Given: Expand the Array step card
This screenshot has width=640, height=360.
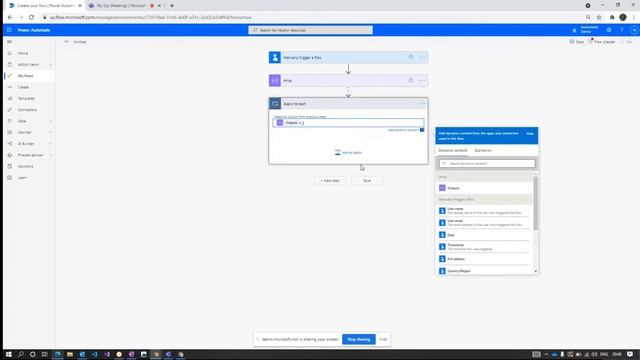Looking at the screenshot, I should point(348,80).
